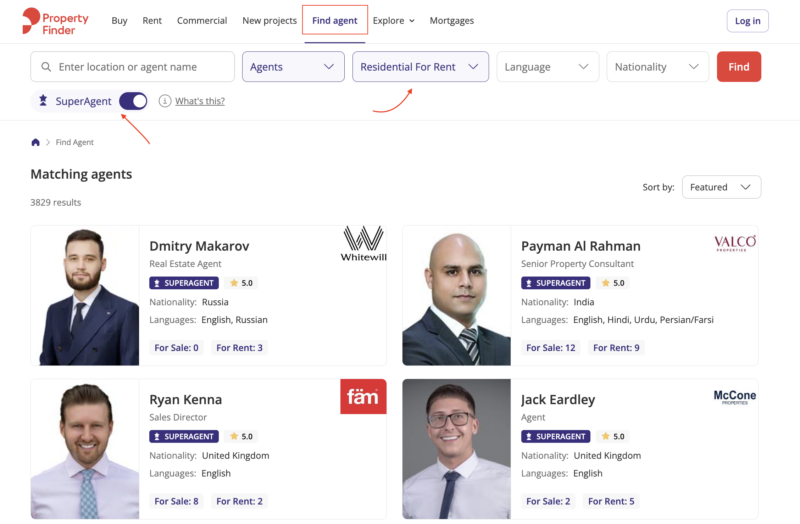The width and height of the screenshot is (800, 524).
Task: Open the What's this? link
Action: point(200,101)
